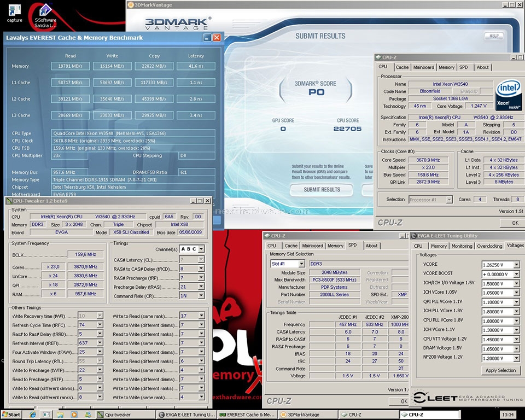Open the About tab in the CPU-Z processor window
The image size is (525, 420).
pos(482,67)
